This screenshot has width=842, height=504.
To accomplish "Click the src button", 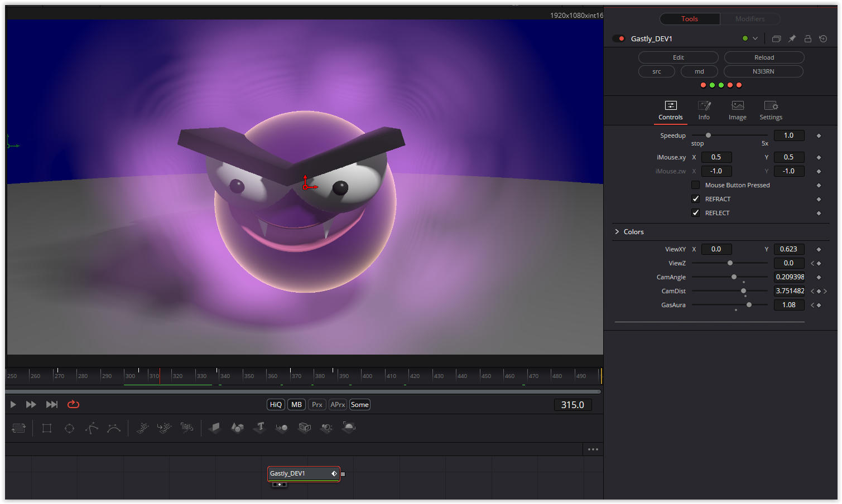I will (657, 71).
